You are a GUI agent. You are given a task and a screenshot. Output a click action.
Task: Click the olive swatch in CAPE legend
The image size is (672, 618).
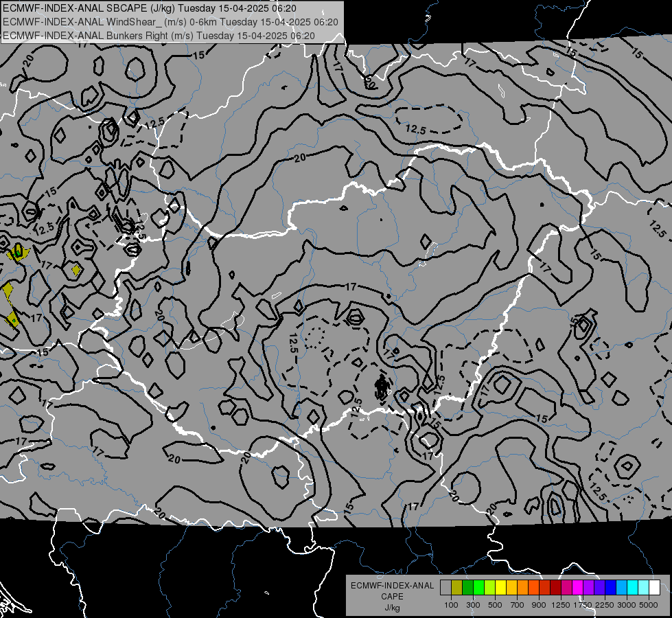[x=457, y=588]
